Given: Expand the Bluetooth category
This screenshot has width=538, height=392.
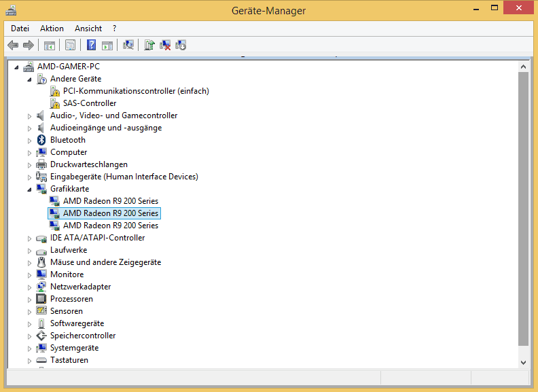Looking at the screenshot, I should 29,141.
